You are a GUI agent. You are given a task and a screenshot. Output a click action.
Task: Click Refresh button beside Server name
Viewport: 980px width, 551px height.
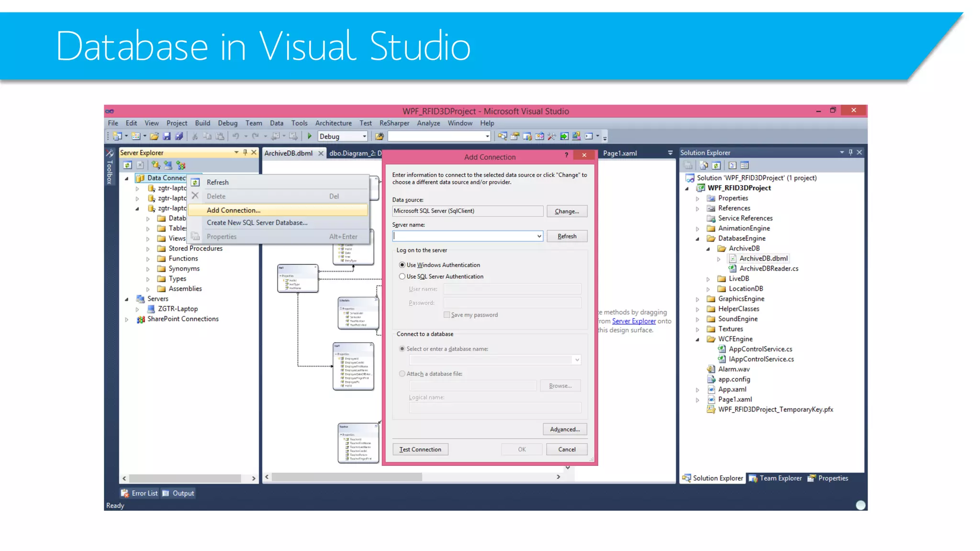[x=567, y=236]
